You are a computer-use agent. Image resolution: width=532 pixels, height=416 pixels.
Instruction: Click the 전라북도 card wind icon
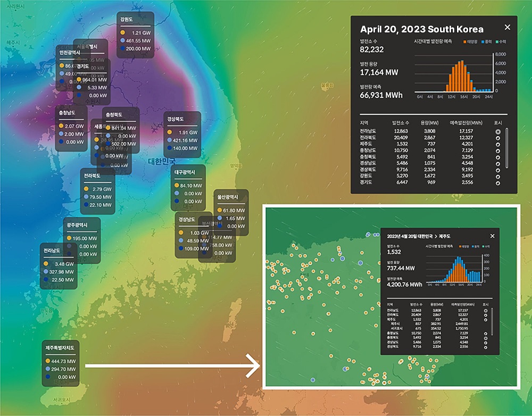pyautogui.click(x=86, y=197)
